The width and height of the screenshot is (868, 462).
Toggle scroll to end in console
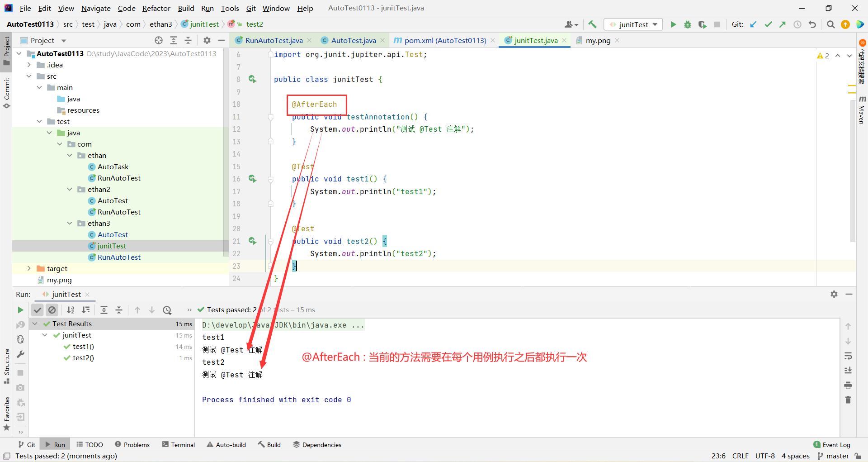(848, 370)
